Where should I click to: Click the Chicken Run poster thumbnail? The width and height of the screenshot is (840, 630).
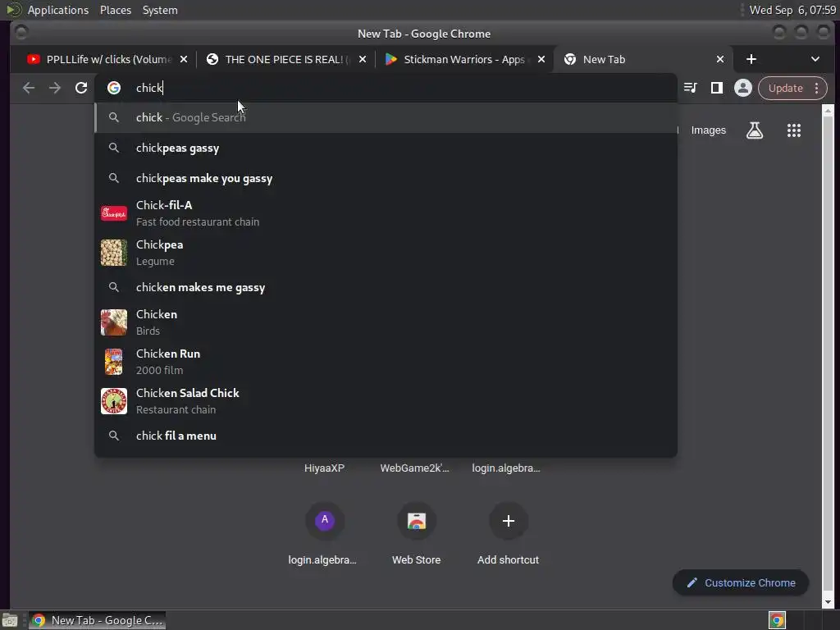click(113, 362)
